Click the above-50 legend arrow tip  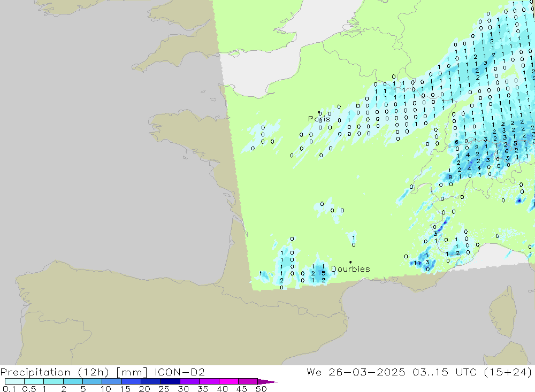pyautogui.click(x=268, y=381)
